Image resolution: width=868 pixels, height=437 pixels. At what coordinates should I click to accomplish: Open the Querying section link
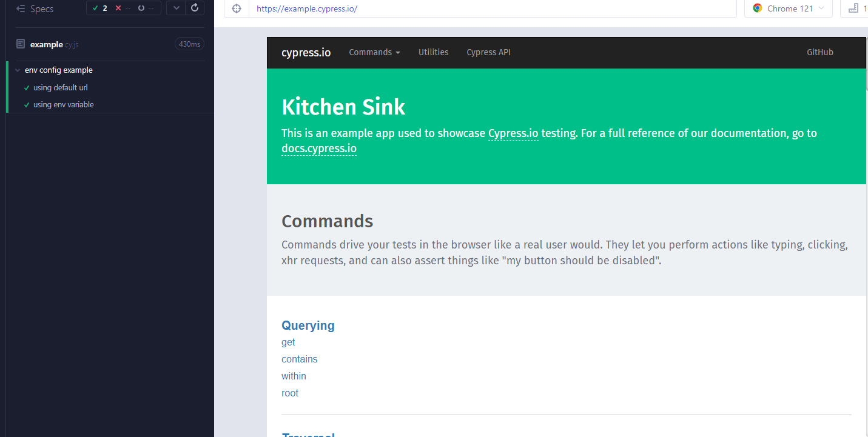tap(308, 325)
